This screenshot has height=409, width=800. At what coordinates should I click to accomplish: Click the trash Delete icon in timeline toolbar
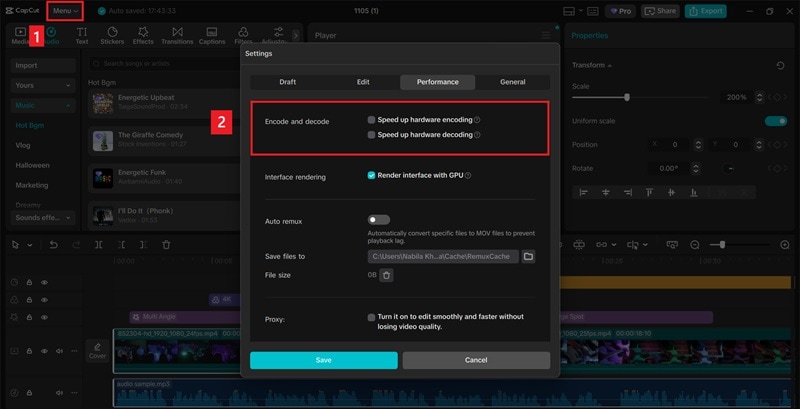(x=166, y=245)
